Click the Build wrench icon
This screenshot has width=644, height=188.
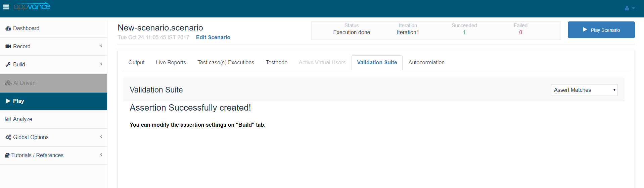(x=8, y=65)
